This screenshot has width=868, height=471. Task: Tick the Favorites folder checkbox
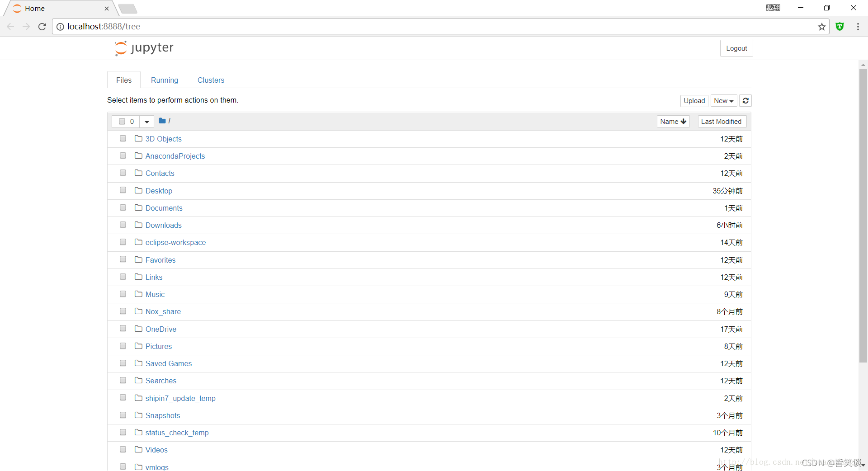(x=123, y=259)
